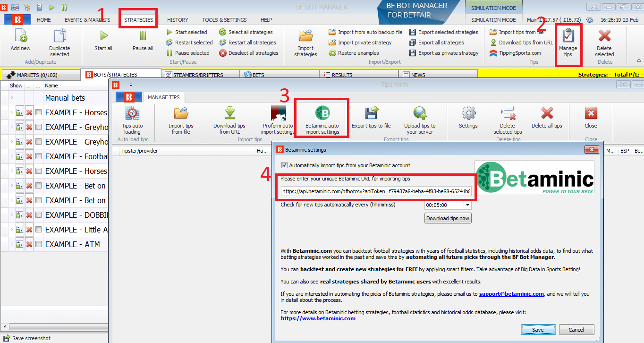Click Deselect all strategies

point(249,53)
